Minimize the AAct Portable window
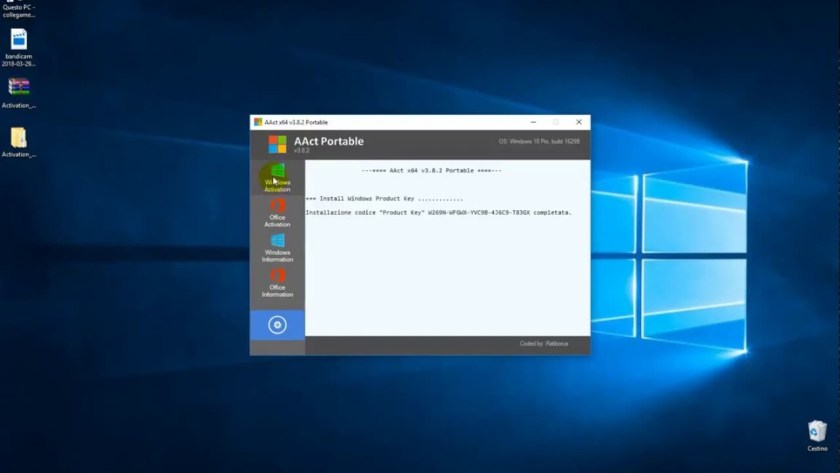The height and width of the screenshot is (473, 840). (x=533, y=122)
